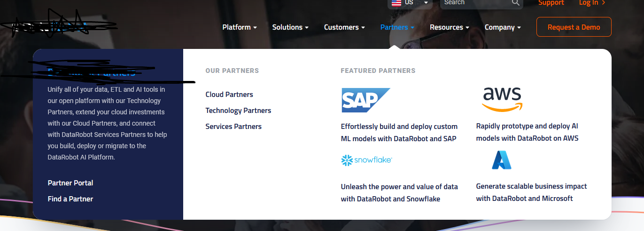Image resolution: width=644 pixels, height=231 pixels.
Task: Collapse the Partners menu
Action: click(x=397, y=27)
